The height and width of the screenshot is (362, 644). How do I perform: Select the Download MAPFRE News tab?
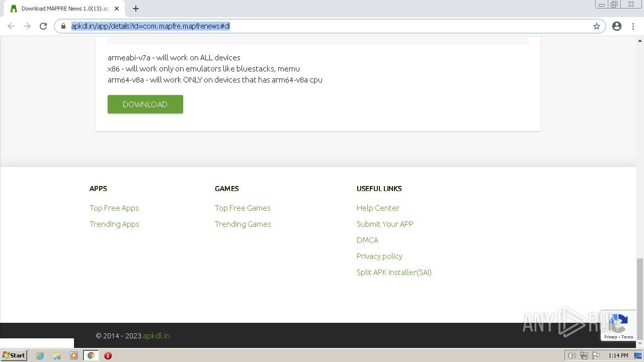65,9
